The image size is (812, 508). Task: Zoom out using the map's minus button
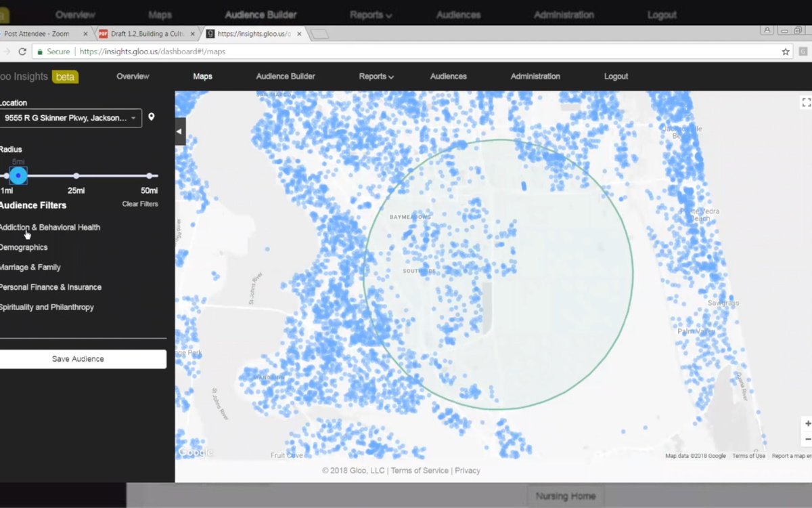click(x=808, y=439)
